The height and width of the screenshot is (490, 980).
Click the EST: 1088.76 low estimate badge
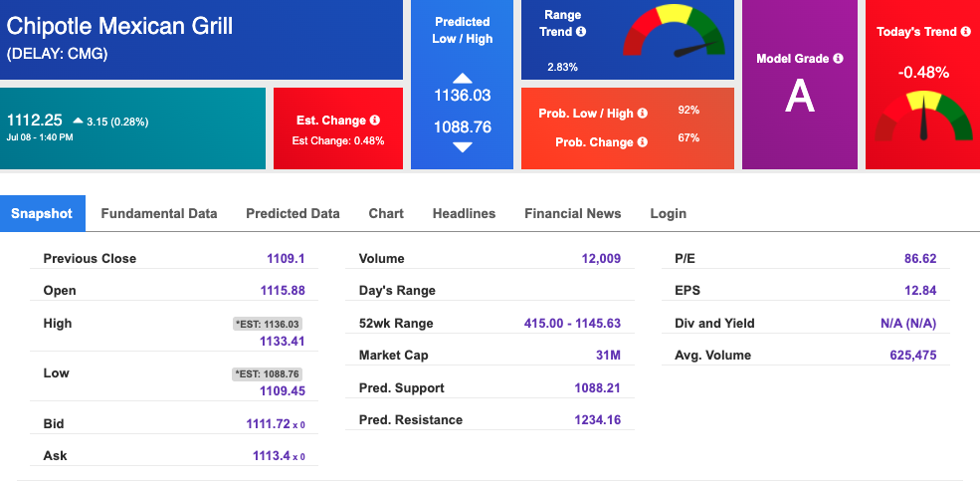267,374
